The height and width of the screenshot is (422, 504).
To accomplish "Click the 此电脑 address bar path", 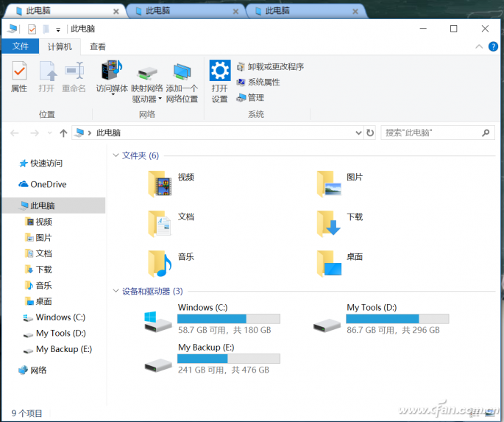I will (108, 133).
